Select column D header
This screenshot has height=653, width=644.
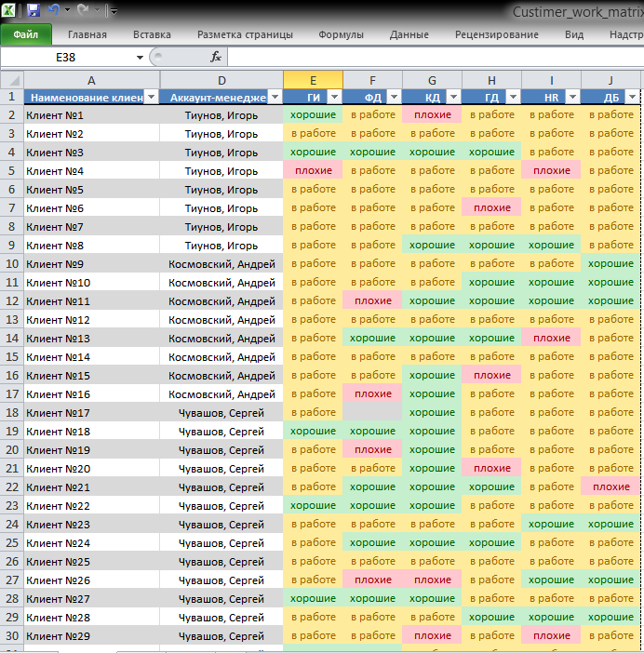click(x=221, y=80)
